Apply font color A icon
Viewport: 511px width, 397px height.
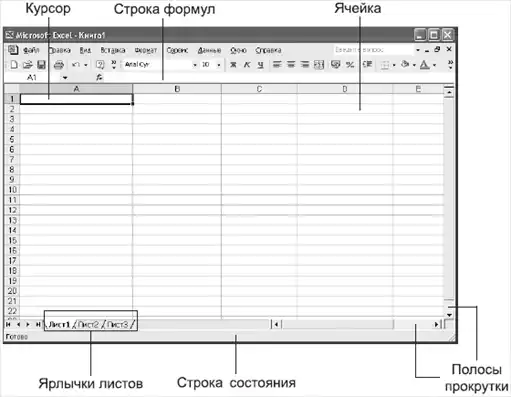pyautogui.click(x=425, y=65)
